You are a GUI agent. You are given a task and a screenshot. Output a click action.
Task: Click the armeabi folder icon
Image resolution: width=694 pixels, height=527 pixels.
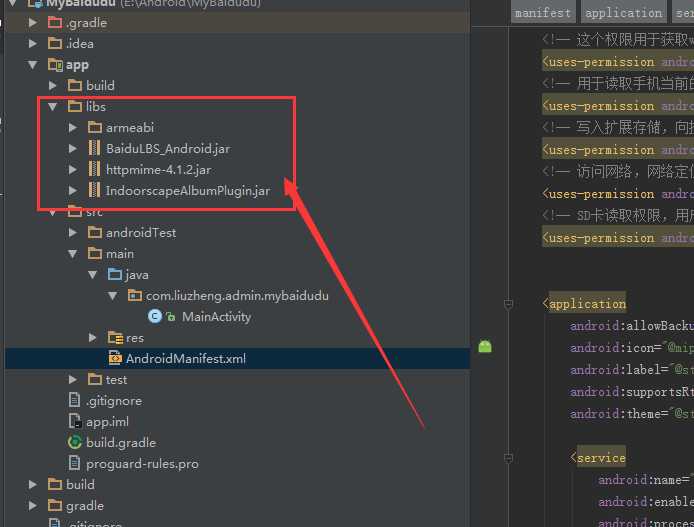pyautogui.click(x=95, y=127)
